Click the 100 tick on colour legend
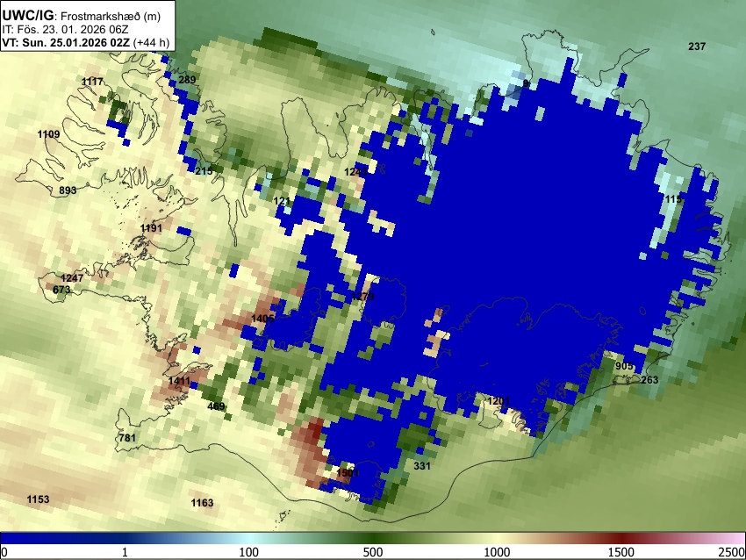This screenshot has width=746, height=560. click(x=249, y=552)
